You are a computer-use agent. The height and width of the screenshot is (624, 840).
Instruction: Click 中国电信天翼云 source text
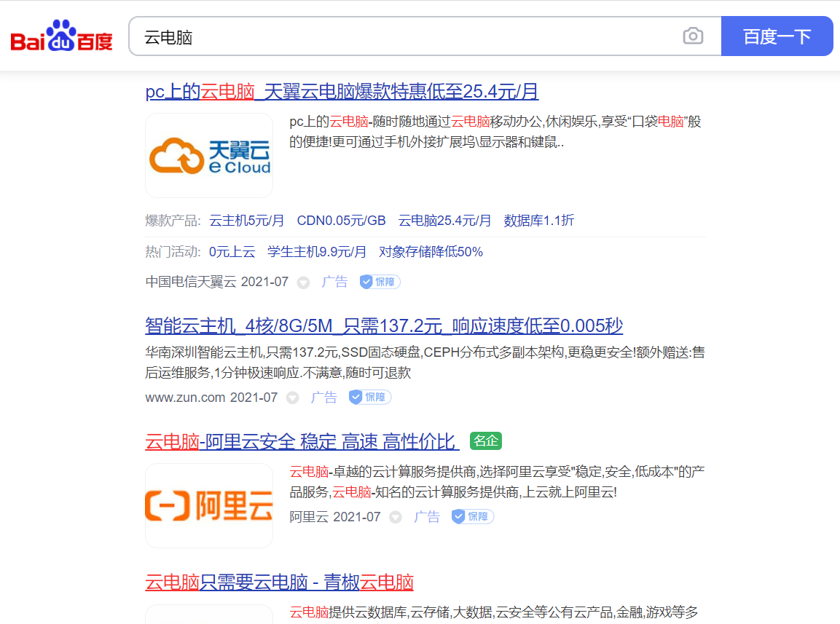click(x=190, y=282)
